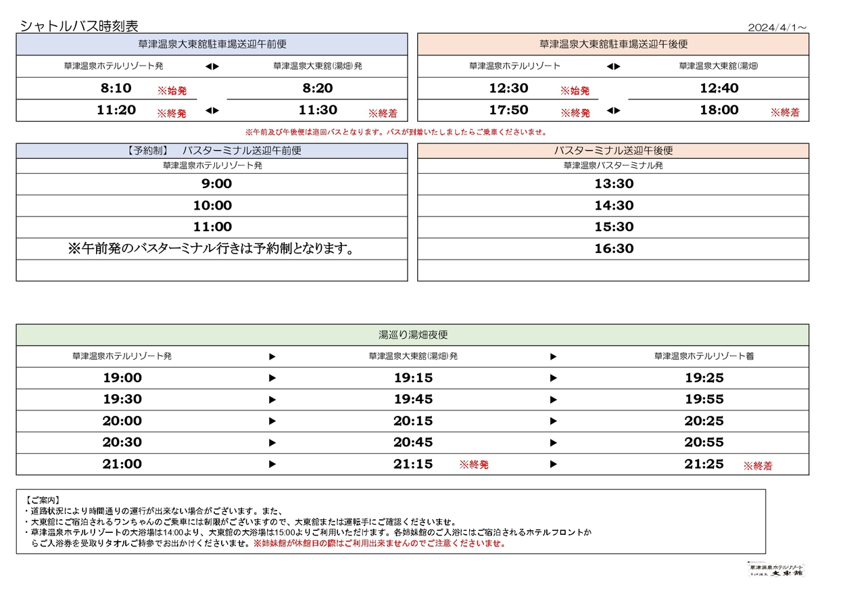Click the 8:10 morning departure time
Viewport: 868px width, 614px height.
pyautogui.click(x=116, y=88)
